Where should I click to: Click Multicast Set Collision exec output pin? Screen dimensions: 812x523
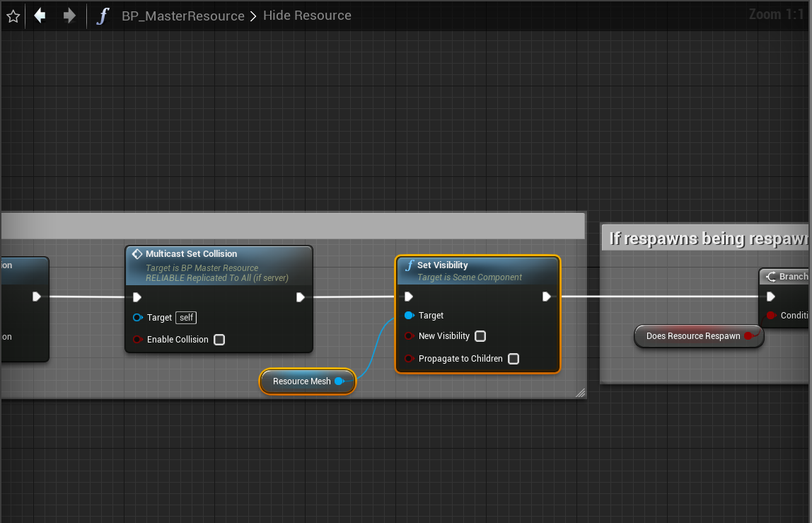tap(300, 297)
